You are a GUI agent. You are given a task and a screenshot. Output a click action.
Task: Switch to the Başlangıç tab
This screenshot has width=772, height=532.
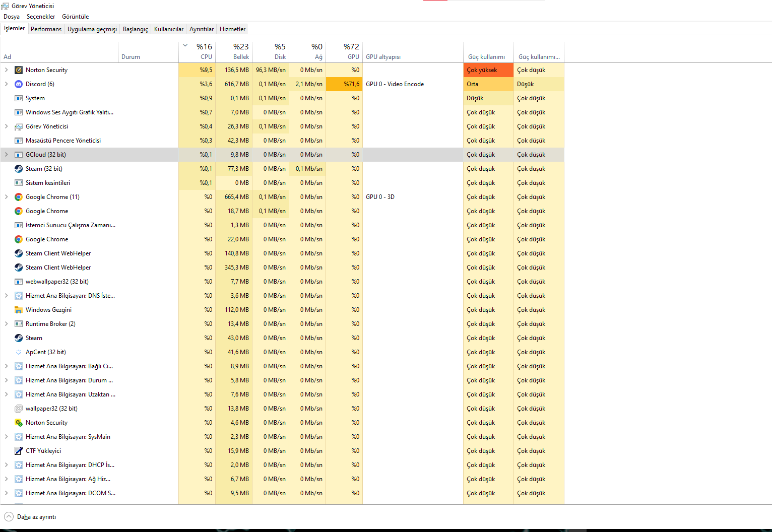[136, 29]
